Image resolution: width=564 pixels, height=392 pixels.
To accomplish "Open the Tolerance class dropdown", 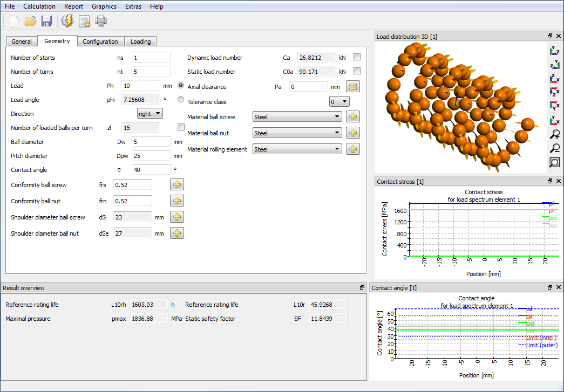I will pos(339,101).
